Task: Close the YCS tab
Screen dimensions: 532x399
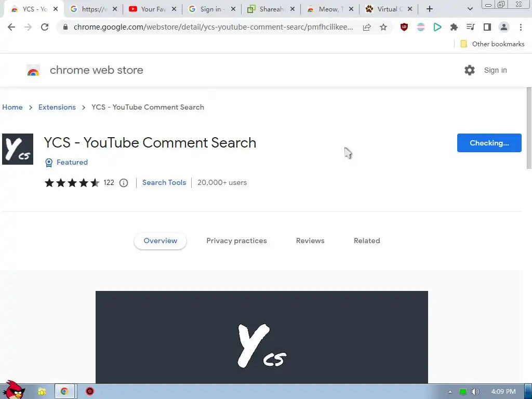Action: (56, 9)
